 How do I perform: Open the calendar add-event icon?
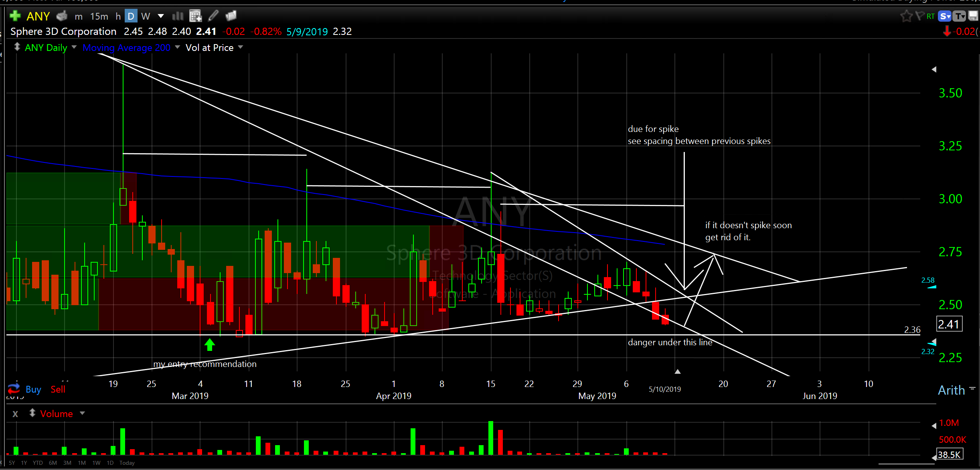click(x=195, y=16)
